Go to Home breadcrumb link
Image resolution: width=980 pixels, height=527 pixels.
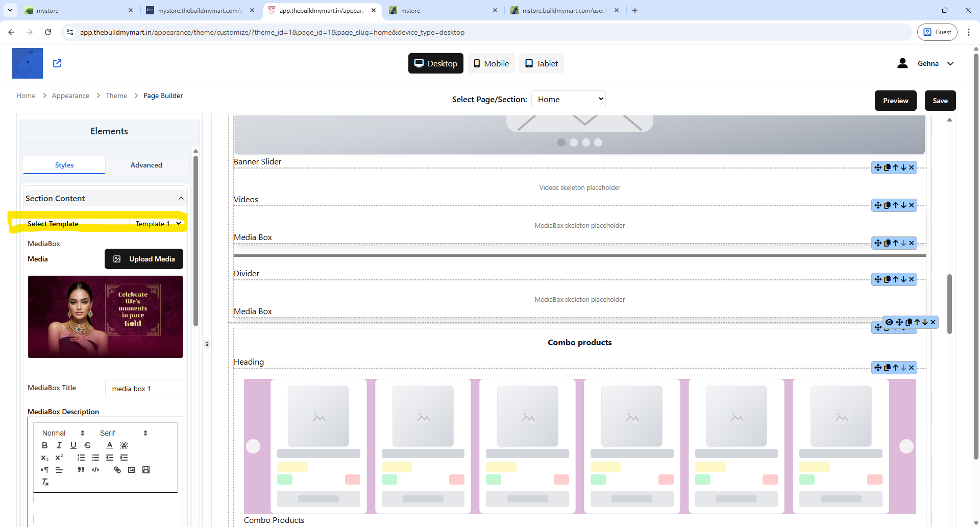click(x=26, y=95)
